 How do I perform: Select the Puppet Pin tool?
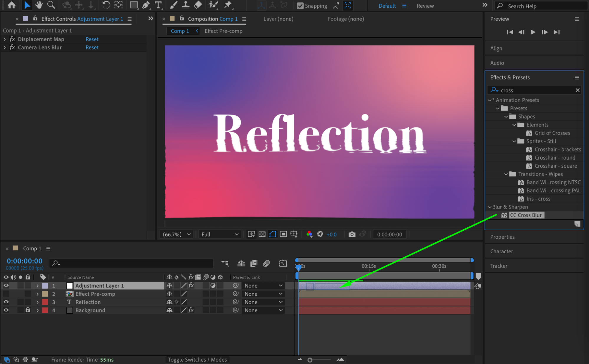pos(228,5)
